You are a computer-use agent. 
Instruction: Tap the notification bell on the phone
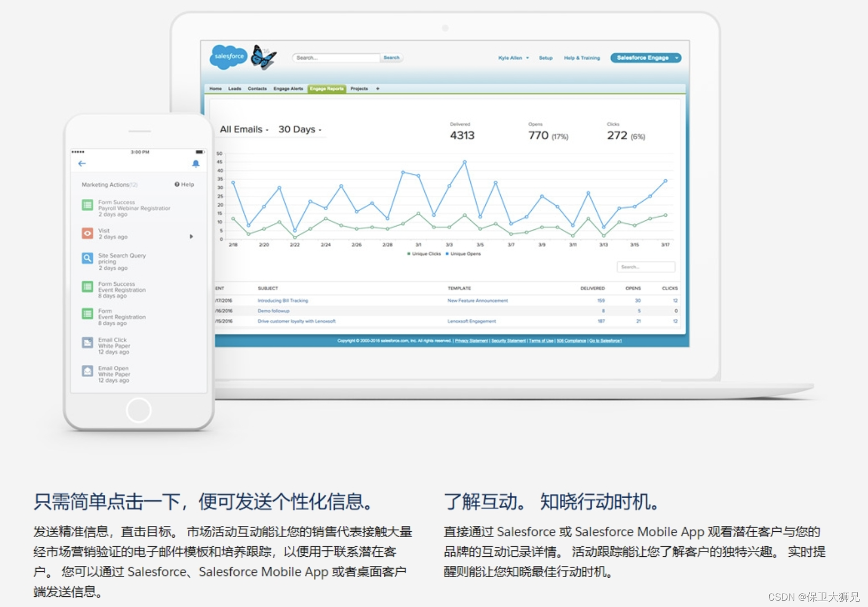tap(196, 163)
